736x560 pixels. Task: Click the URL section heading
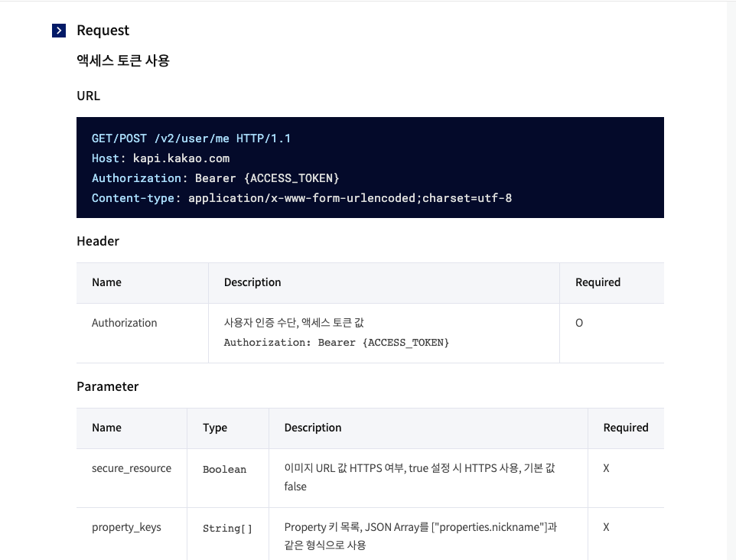(88, 96)
